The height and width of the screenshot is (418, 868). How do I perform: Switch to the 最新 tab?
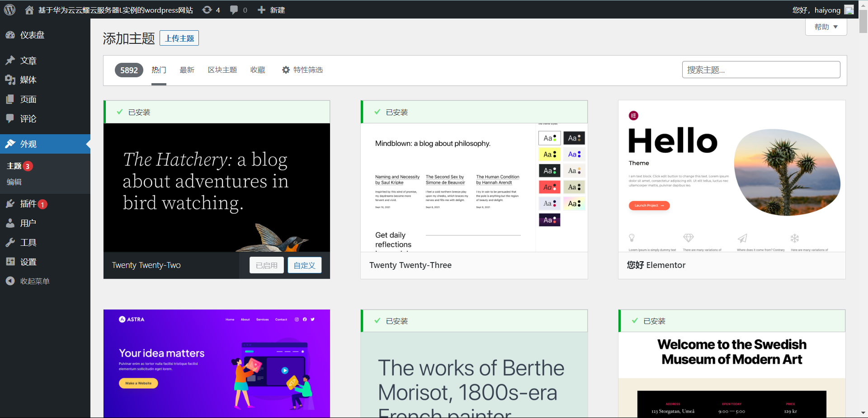point(187,70)
